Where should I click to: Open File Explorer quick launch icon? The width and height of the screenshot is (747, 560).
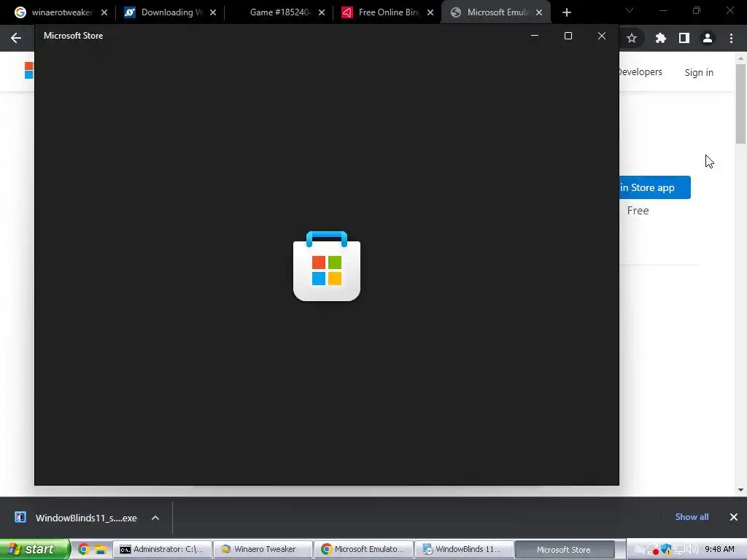pos(100,549)
